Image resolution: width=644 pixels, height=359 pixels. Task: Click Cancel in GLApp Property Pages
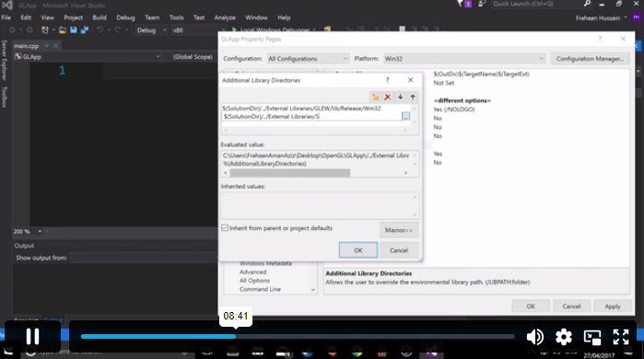pos(571,307)
